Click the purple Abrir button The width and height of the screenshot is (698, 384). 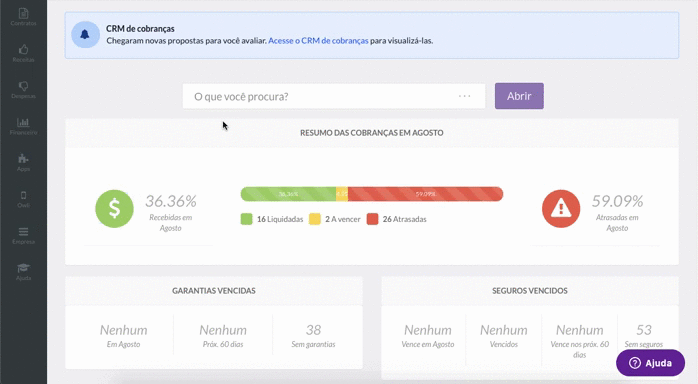[519, 96]
